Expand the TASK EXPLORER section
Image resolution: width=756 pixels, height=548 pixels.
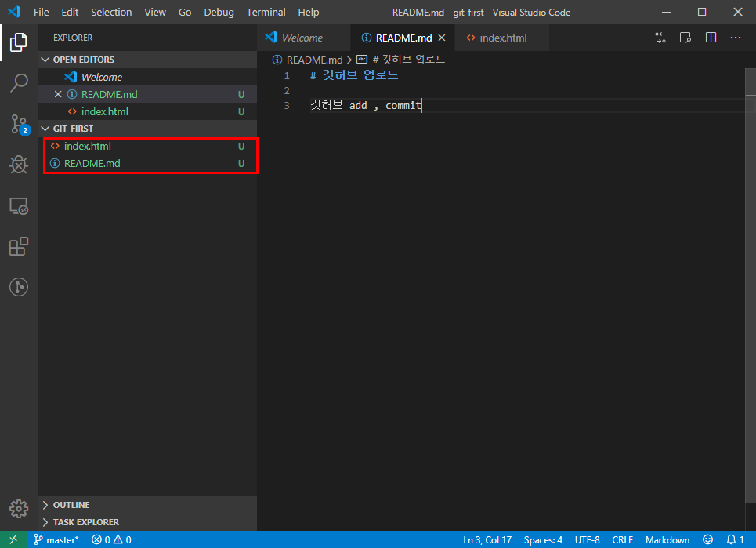point(147,522)
